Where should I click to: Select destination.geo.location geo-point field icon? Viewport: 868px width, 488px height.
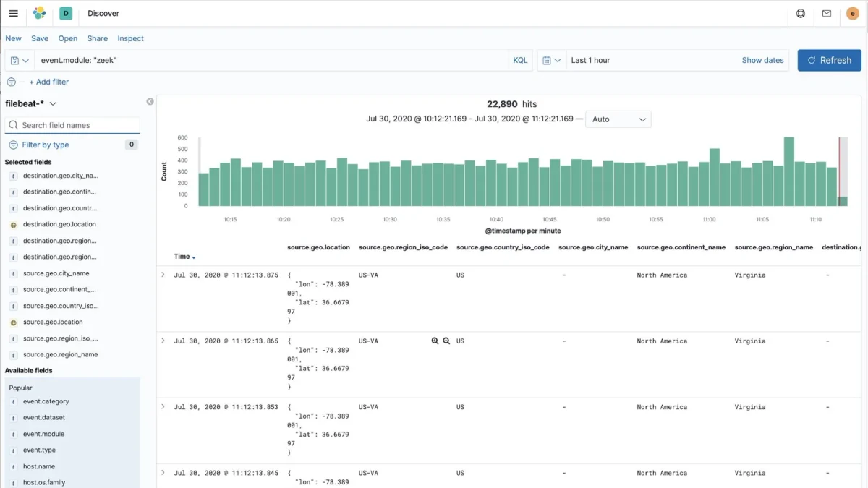coord(13,225)
